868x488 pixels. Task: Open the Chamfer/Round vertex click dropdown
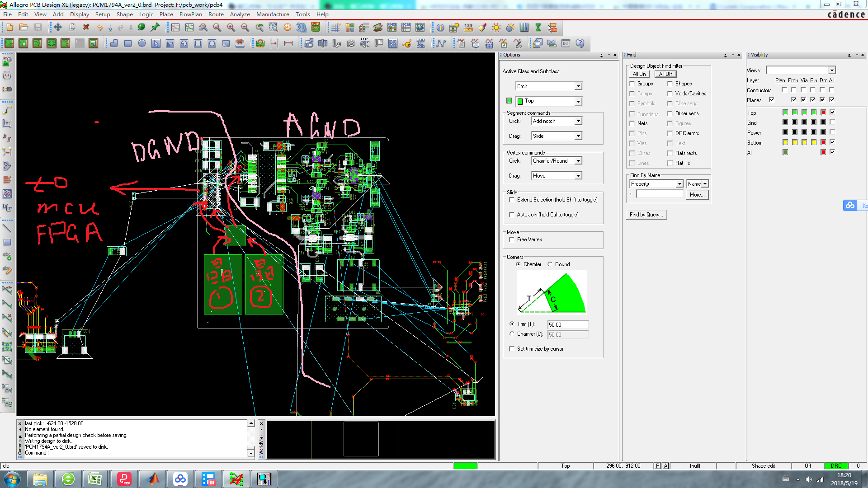(578, 161)
